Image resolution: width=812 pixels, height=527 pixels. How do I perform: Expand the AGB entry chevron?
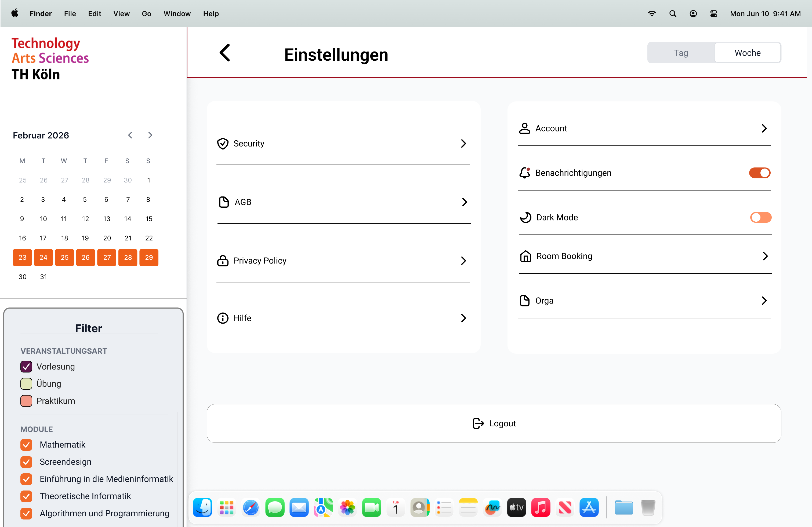pos(464,202)
